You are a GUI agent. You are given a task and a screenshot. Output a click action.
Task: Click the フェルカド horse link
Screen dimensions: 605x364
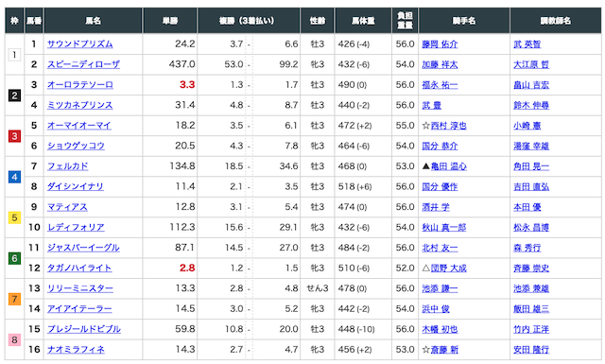[x=67, y=166]
